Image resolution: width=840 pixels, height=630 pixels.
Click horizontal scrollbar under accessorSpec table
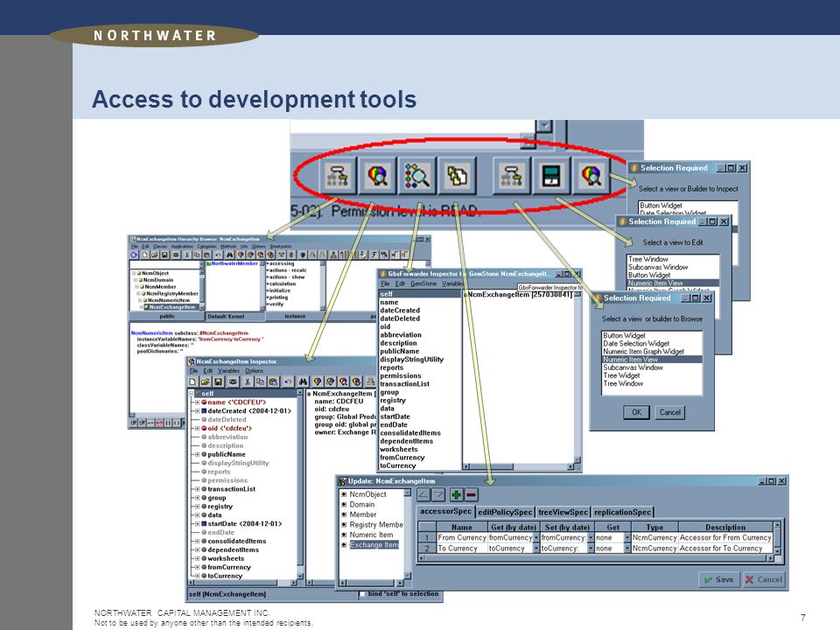596,558
